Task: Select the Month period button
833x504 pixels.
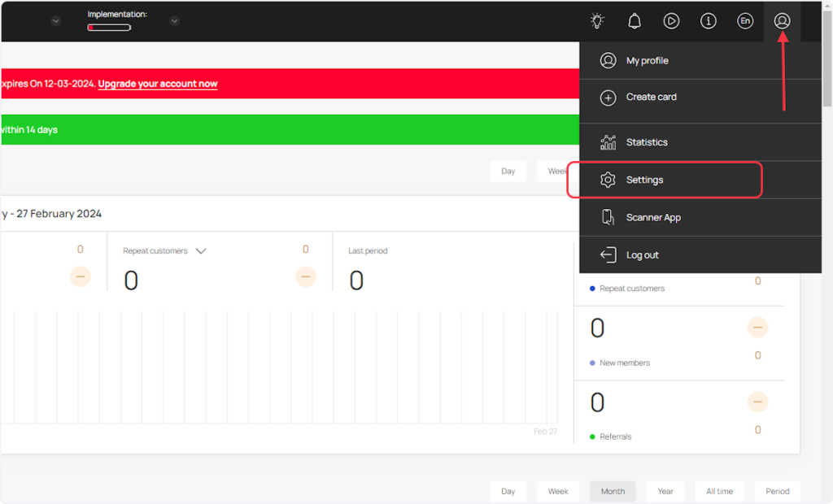Action: (x=613, y=491)
